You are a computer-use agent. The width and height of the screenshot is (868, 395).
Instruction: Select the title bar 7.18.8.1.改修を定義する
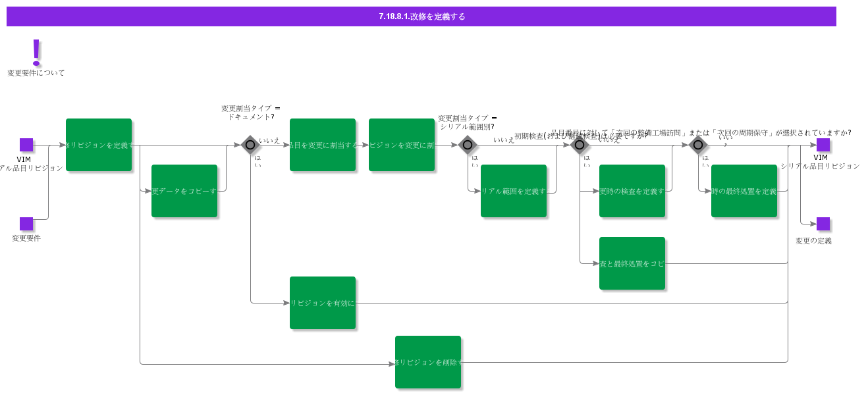421,16
